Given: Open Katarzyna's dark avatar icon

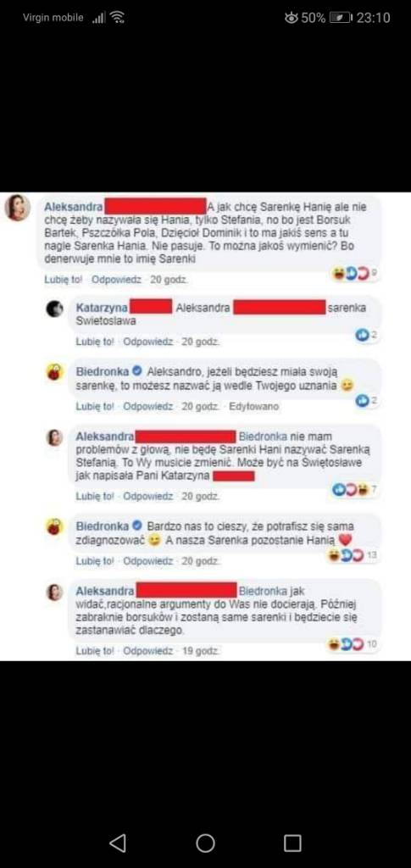Looking at the screenshot, I should point(55,309).
